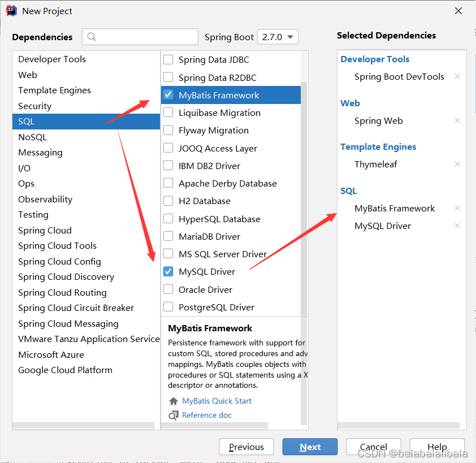476x463 pixels.
Task: Select the Messaging category
Action: tap(86, 153)
